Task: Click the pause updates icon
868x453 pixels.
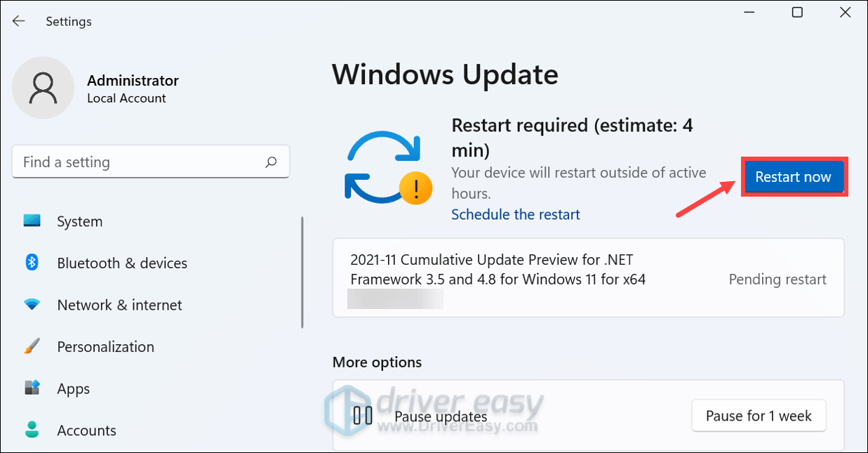Action: click(363, 416)
